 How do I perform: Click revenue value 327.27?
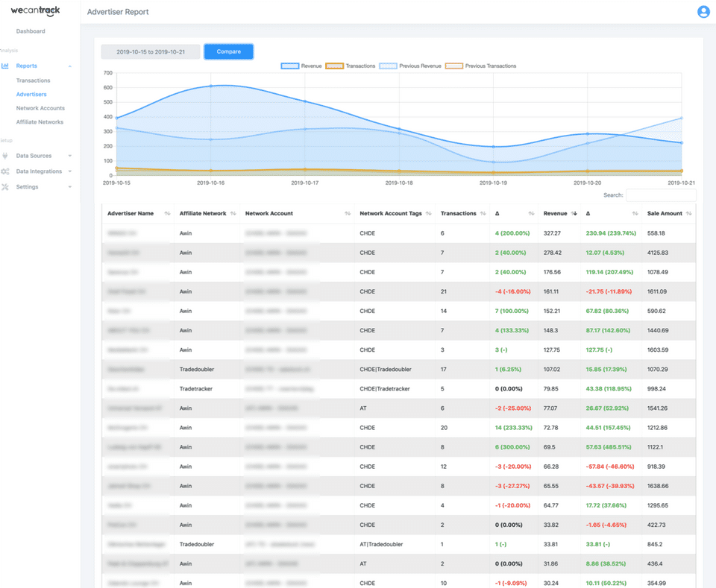coord(552,233)
